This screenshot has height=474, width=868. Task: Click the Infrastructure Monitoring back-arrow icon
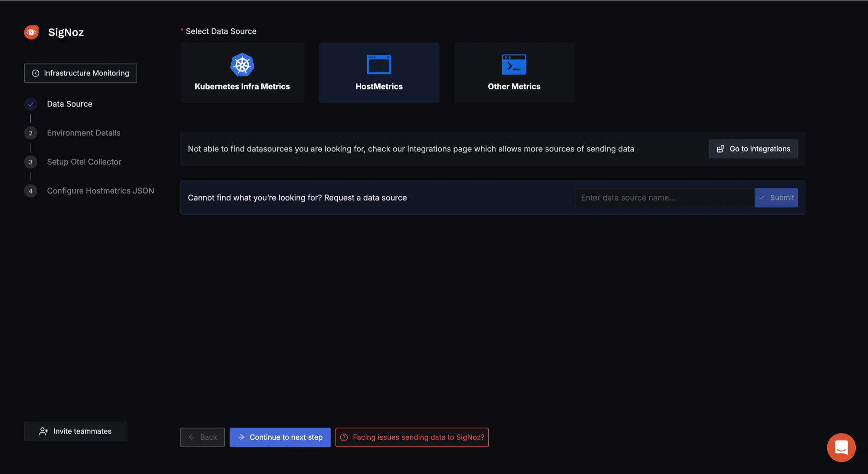(36, 73)
